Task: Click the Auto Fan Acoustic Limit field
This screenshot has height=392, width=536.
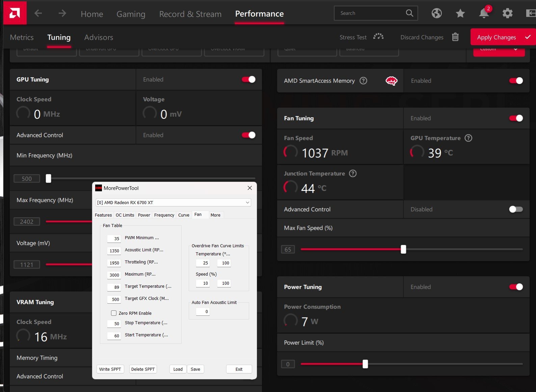Action: pyautogui.click(x=203, y=311)
